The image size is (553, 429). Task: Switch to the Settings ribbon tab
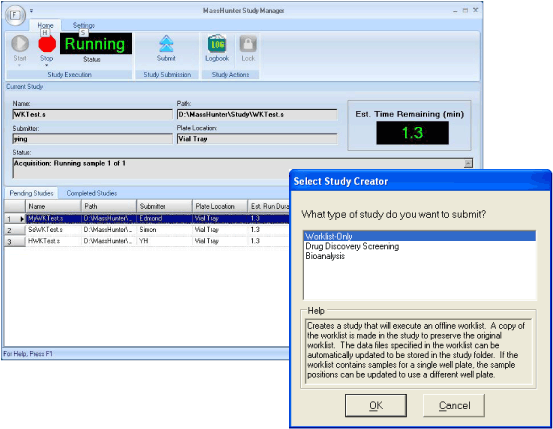pos(84,25)
